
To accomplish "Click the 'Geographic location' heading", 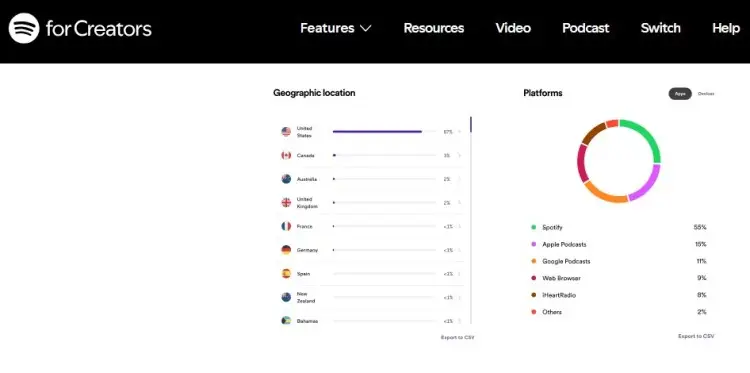I will (x=314, y=93).
